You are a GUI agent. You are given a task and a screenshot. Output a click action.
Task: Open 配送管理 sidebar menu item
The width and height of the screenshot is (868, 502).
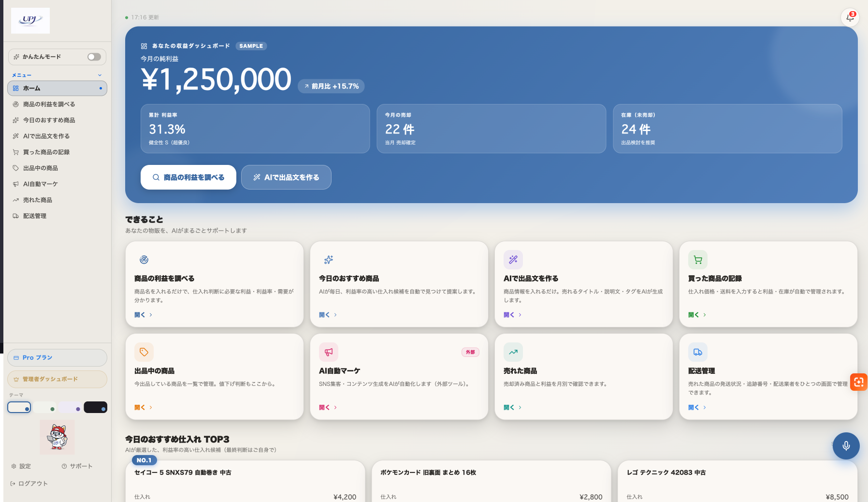pyautogui.click(x=57, y=216)
